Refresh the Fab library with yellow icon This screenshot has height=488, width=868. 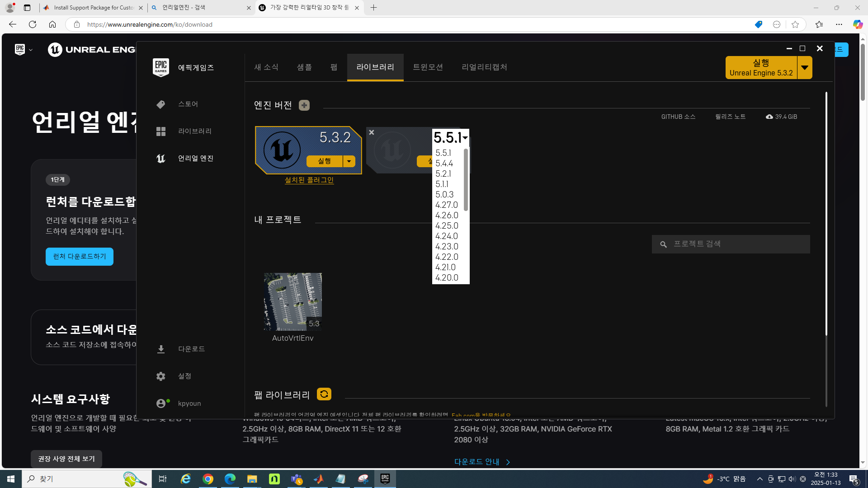click(324, 394)
